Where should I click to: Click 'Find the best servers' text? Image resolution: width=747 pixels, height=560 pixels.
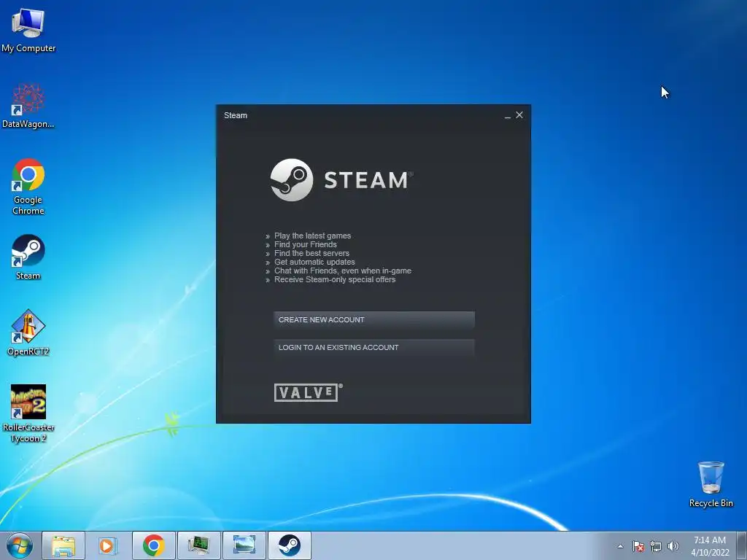click(311, 253)
